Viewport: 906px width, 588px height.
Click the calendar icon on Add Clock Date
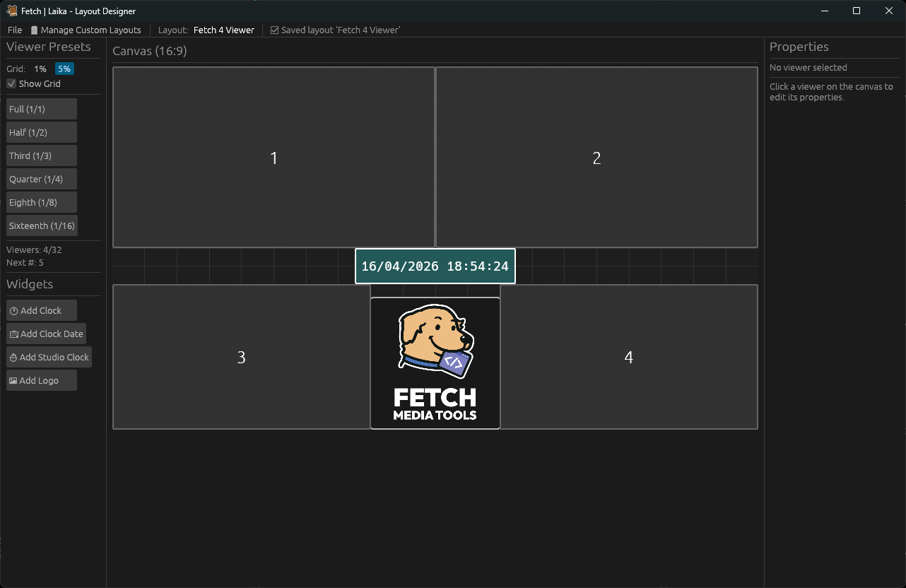tap(13, 334)
